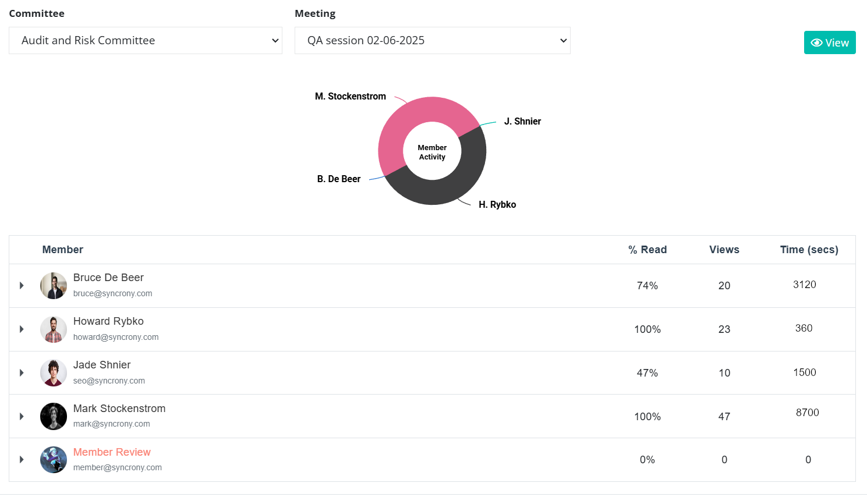This screenshot has width=867, height=504.
Task: Click Howard Rybko's avatar image
Action: [x=53, y=329]
